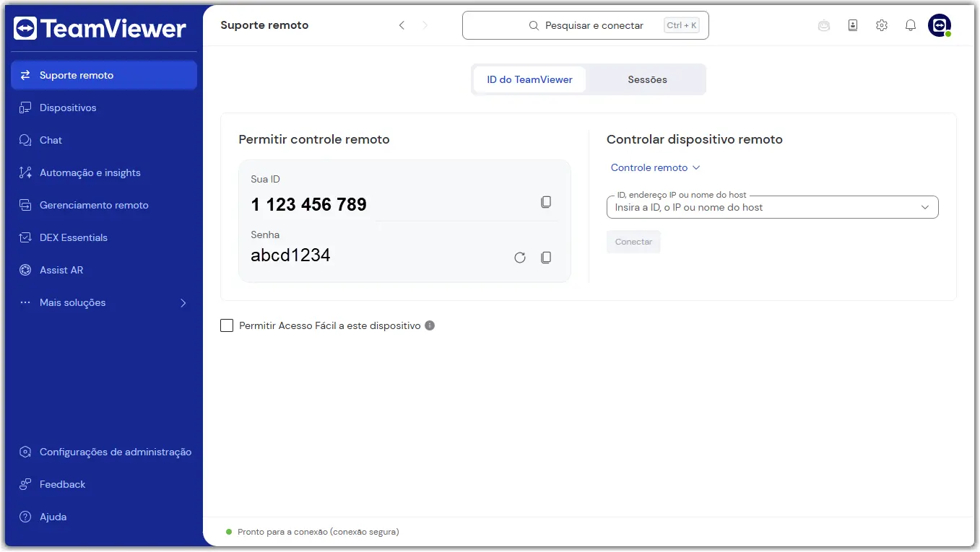Go forward with the right arrow
This screenshot has width=980, height=552.
[425, 25]
